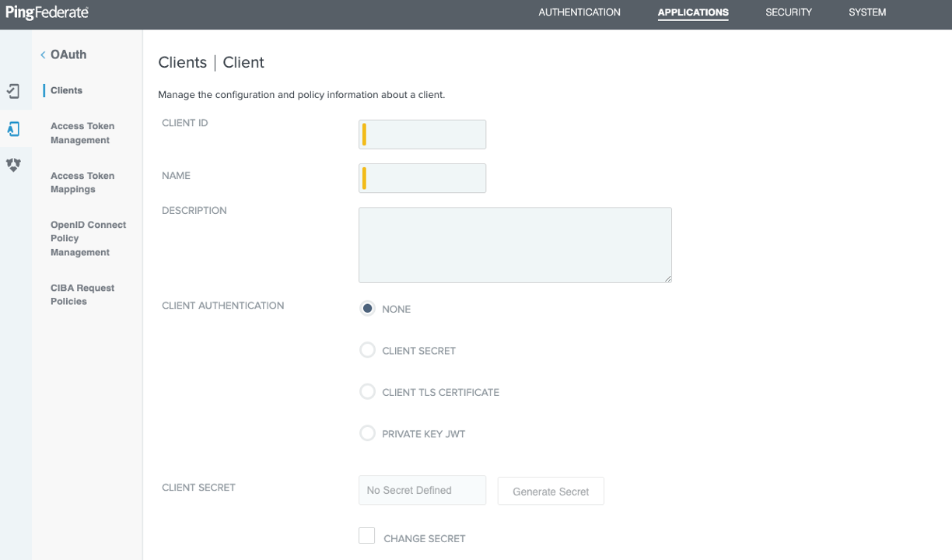Open Access Token Mappings

[x=82, y=182]
